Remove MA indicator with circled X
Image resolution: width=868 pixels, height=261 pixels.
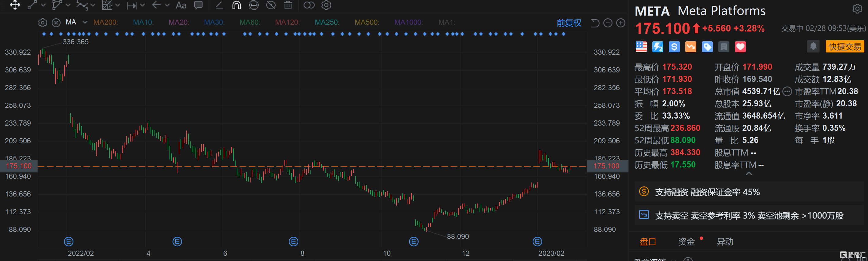point(56,23)
